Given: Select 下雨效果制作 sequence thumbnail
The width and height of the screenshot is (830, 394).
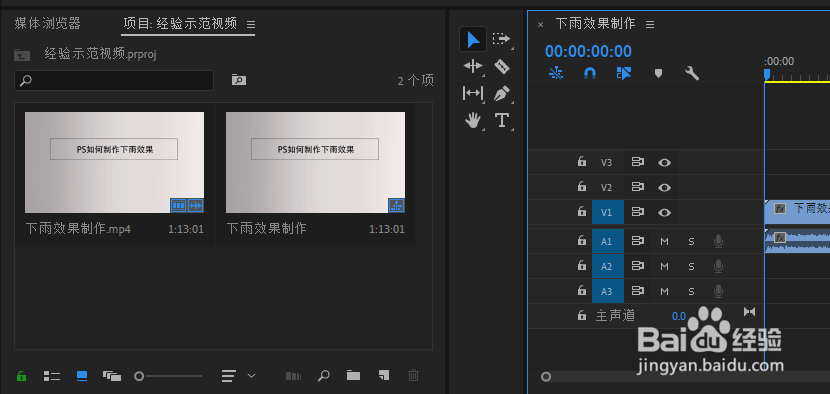Looking at the screenshot, I should (315, 162).
